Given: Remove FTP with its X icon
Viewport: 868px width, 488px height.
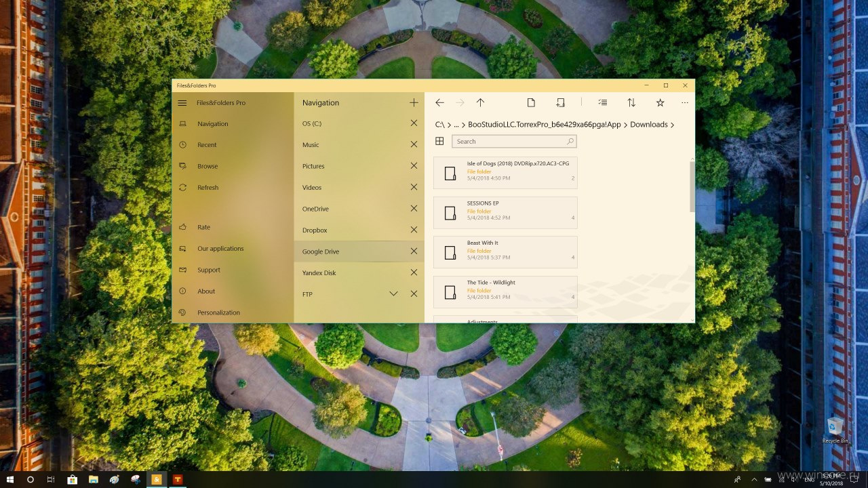Looking at the screenshot, I should pos(414,294).
